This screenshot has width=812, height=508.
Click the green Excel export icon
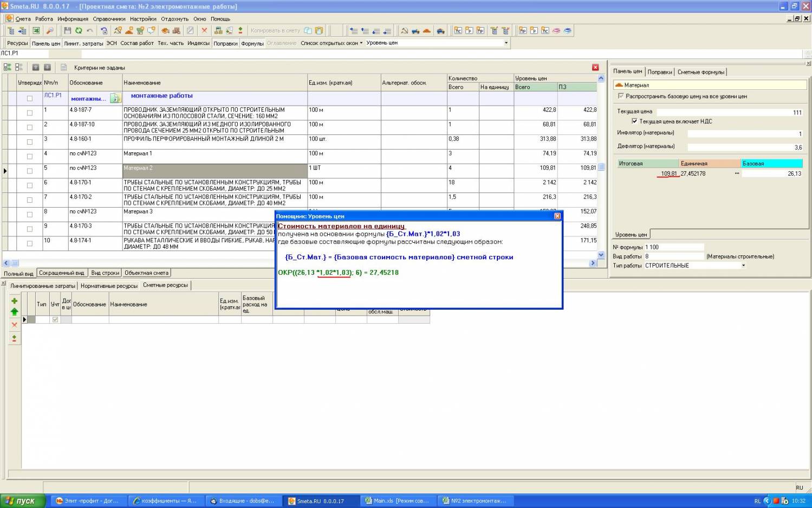[36, 31]
